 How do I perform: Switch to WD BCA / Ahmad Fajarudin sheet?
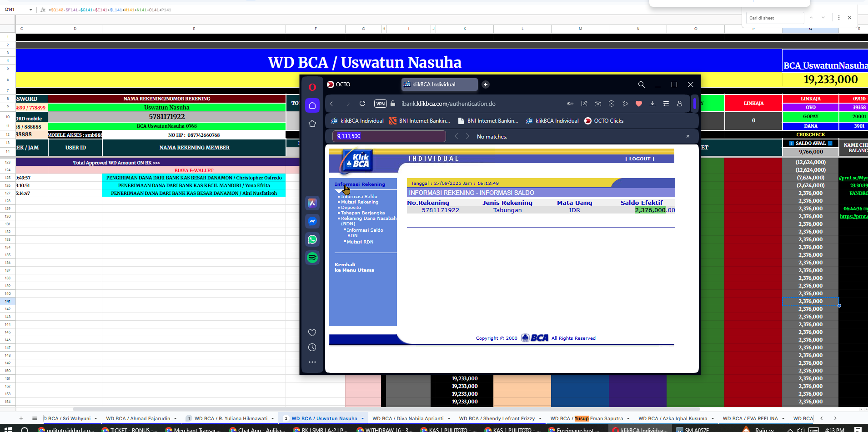pos(138,418)
